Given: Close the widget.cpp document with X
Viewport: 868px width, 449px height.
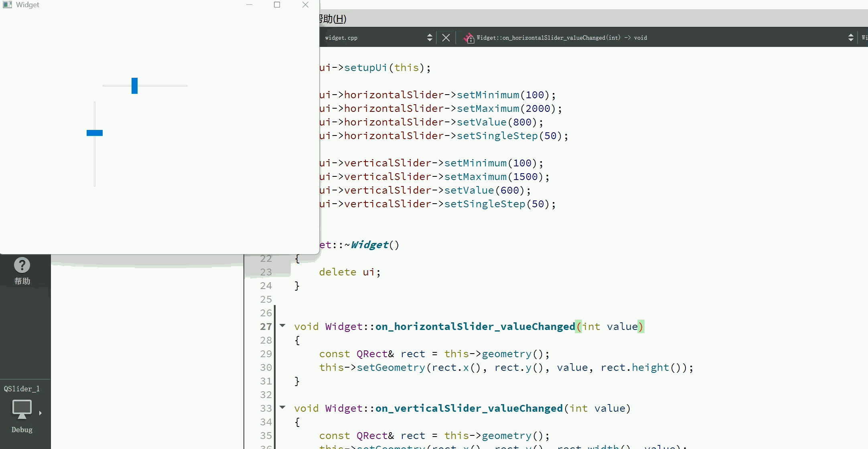Looking at the screenshot, I should point(446,38).
